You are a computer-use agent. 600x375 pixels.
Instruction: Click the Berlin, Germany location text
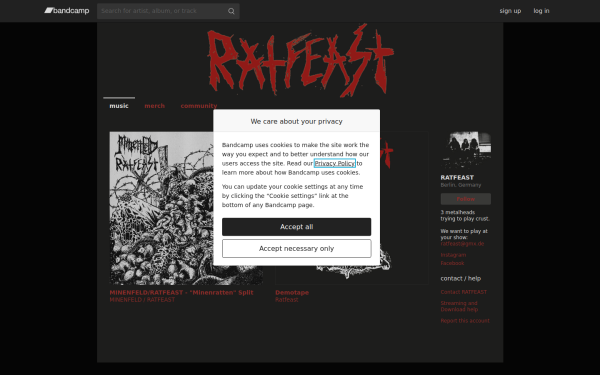pyautogui.click(x=461, y=185)
